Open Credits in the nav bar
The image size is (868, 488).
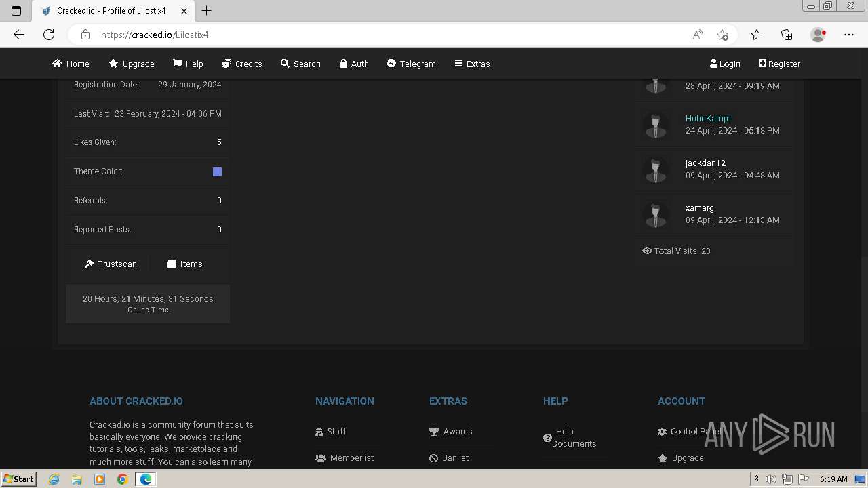click(242, 64)
